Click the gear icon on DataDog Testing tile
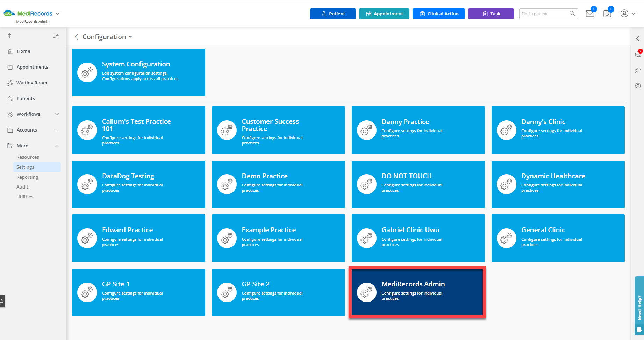 tap(87, 184)
